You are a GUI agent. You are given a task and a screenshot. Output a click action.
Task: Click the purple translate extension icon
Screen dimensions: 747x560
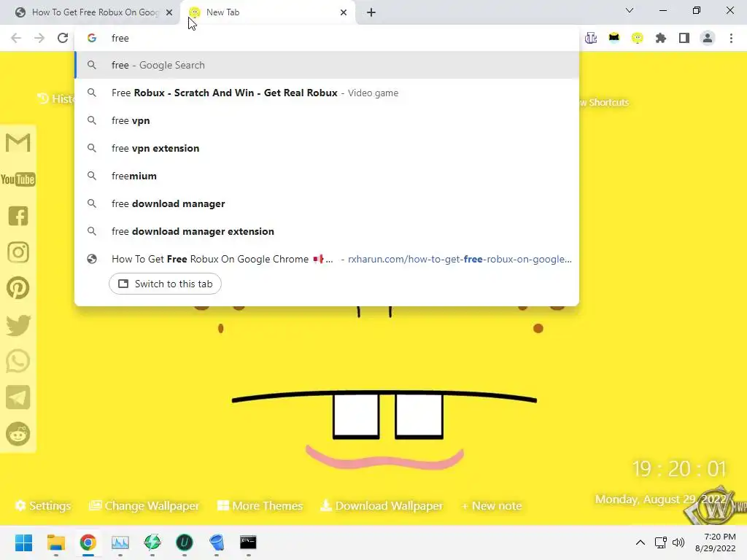tap(591, 38)
